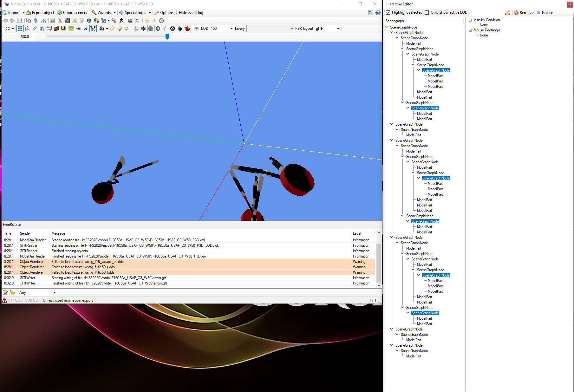Click the blue help question mark icon
Screen dimensions: 574x392
pos(378,13)
